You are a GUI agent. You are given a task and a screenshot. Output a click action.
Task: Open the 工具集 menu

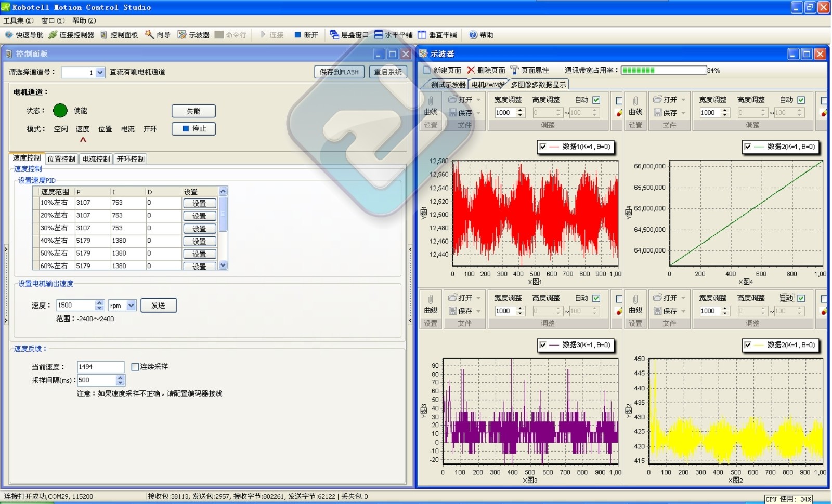point(18,21)
